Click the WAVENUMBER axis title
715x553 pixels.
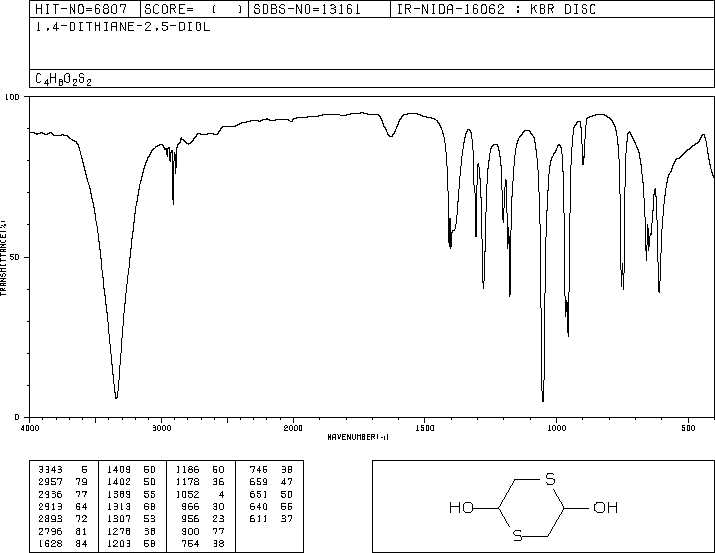pyautogui.click(x=358, y=437)
